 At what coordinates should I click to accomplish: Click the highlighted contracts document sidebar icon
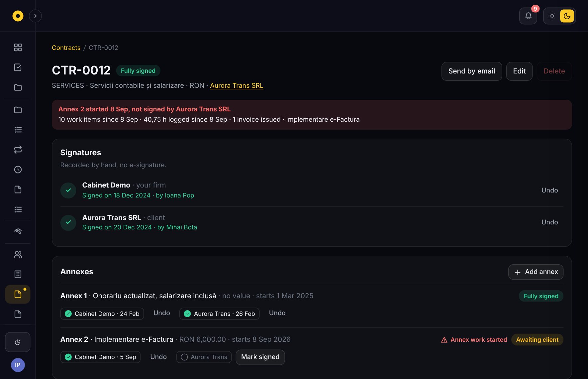tap(18, 294)
